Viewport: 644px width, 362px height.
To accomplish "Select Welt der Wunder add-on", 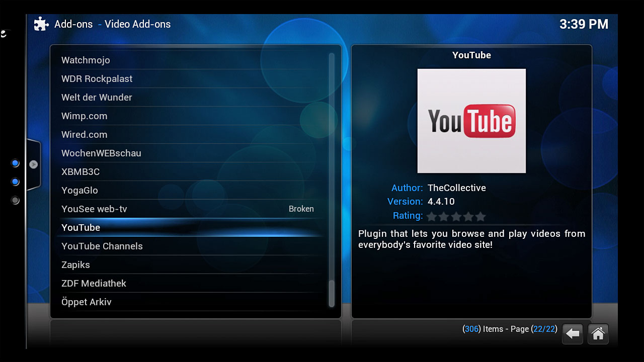I will point(190,97).
